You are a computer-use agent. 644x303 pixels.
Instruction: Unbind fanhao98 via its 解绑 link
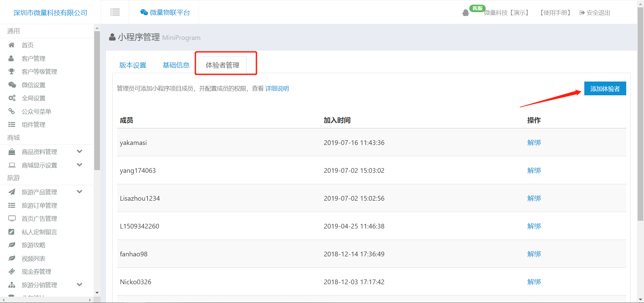pyautogui.click(x=534, y=254)
